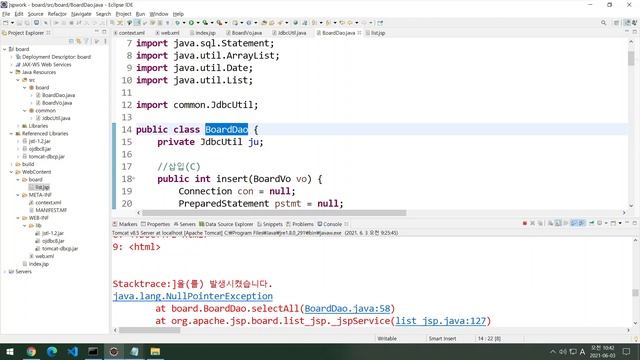Viewport: 640px width, 360px height.
Task: Click the green Run button in toolbar
Action: coord(191,23)
